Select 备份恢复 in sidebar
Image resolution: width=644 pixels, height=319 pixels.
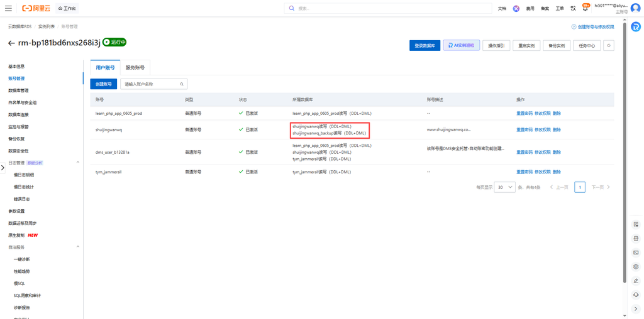tap(16, 139)
